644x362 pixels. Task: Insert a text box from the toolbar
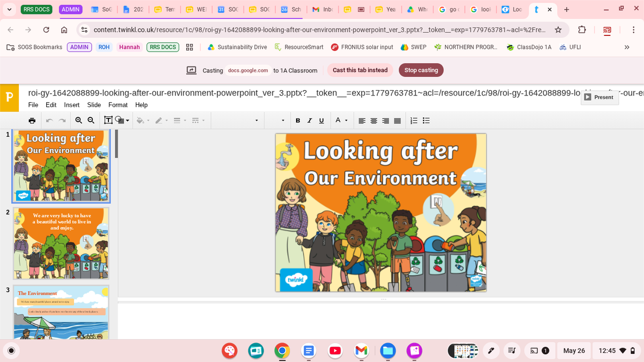[108, 121]
